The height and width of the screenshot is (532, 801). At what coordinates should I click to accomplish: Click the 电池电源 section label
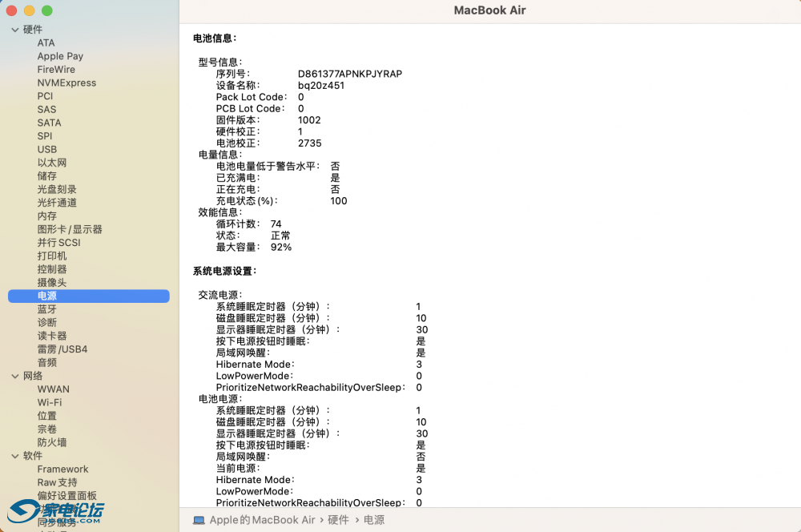click(220, 399)
